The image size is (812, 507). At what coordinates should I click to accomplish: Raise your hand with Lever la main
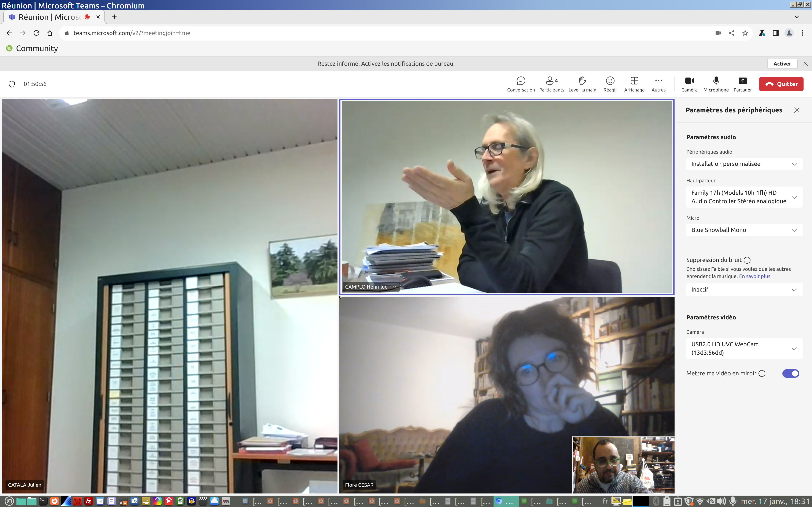pos(582,84)
